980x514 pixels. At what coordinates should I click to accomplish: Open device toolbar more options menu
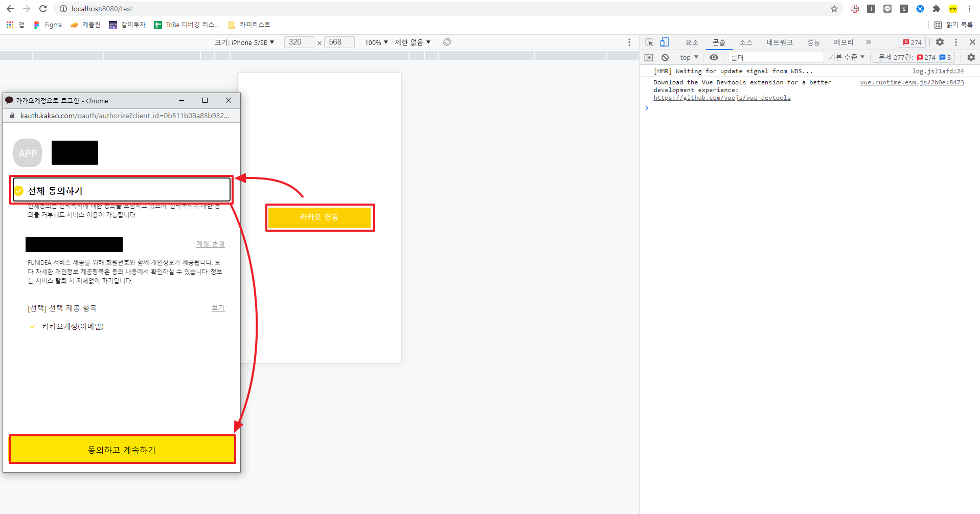click(x=629, y=42)
